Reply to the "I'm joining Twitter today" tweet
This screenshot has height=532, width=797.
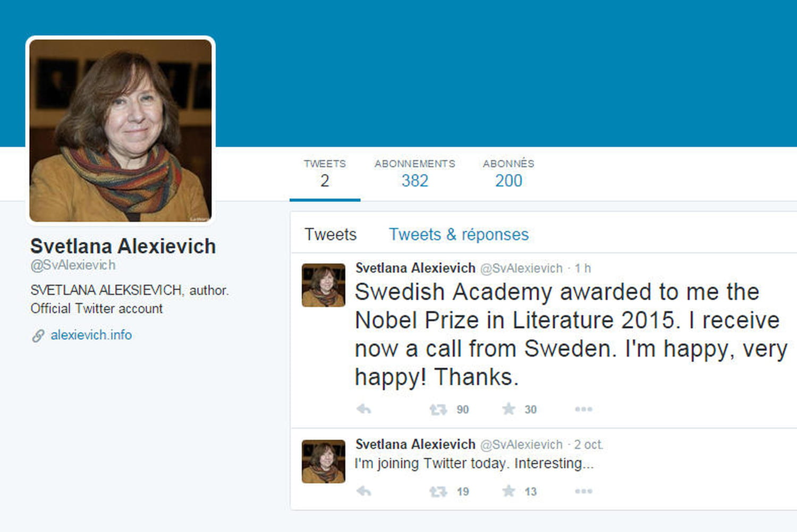(363, 491)
